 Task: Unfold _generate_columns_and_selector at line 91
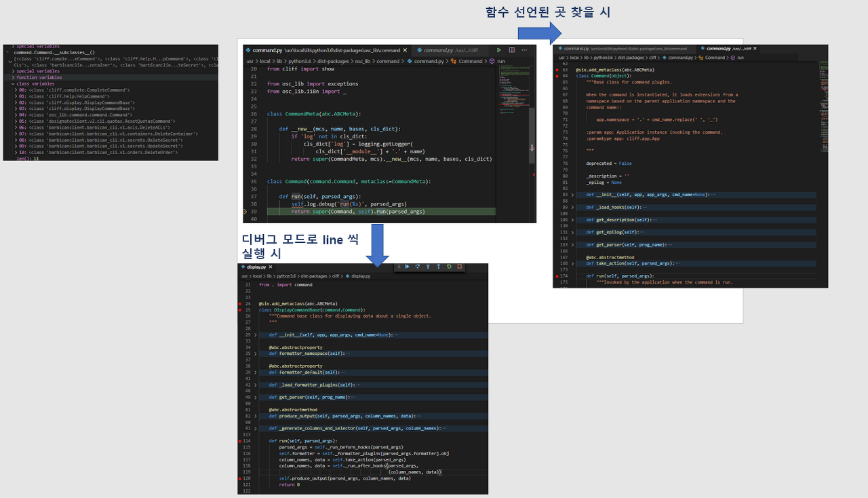(255, 428)
